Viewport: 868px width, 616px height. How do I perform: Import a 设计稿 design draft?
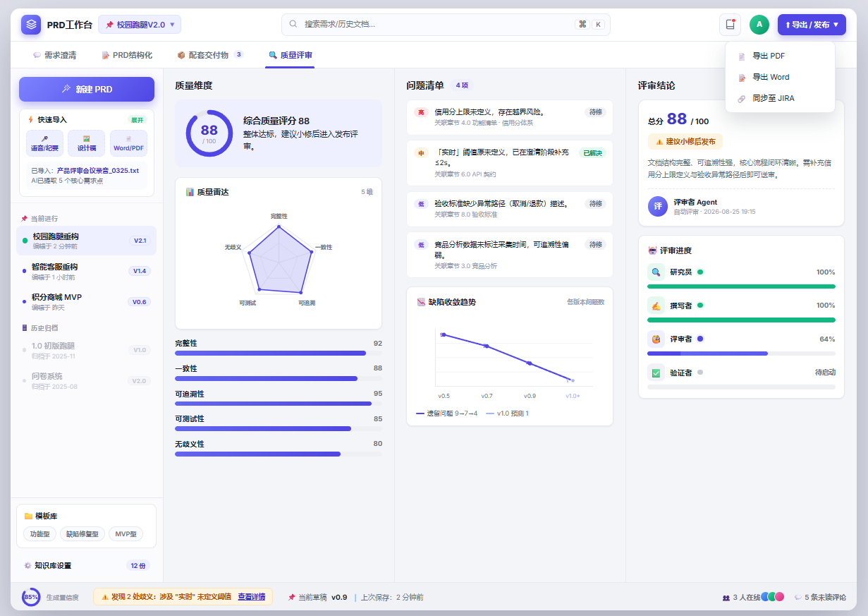[x=87, y=143]
